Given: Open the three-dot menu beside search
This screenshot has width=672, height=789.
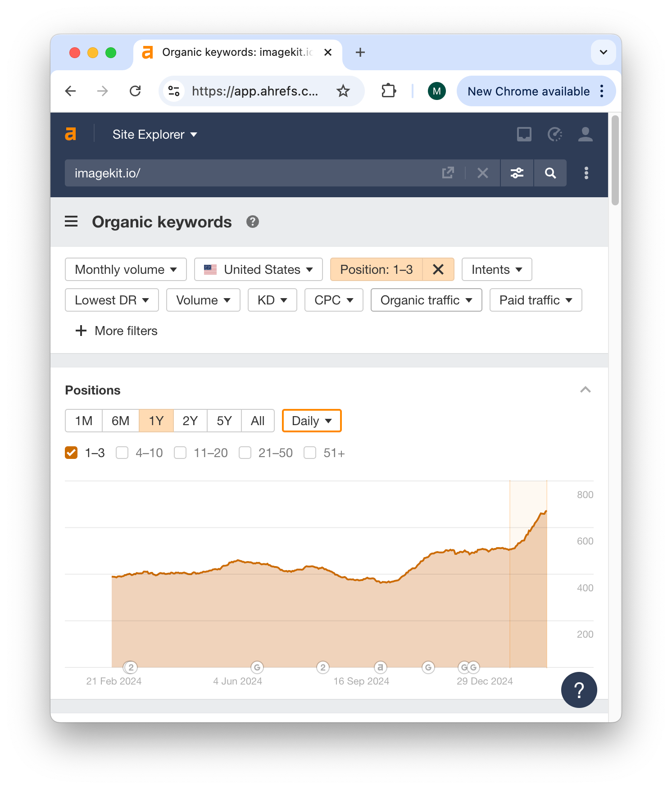Looking at the screenshot, I should coord(586,173).
